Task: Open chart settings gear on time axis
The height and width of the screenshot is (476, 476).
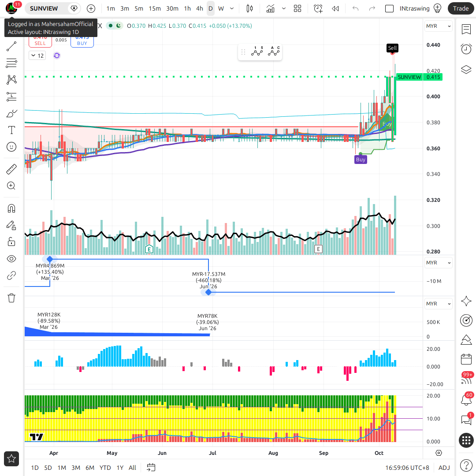Action: [439, 453]
